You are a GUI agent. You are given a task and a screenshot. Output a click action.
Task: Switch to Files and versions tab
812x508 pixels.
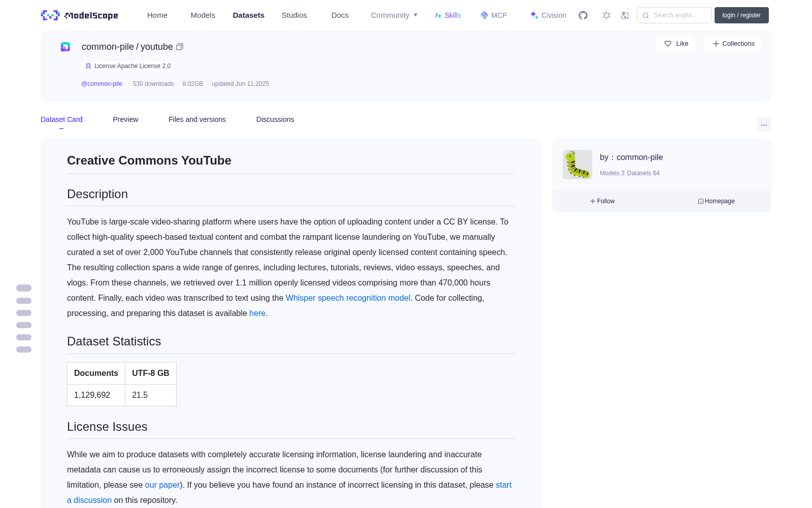tap(197, 119)
